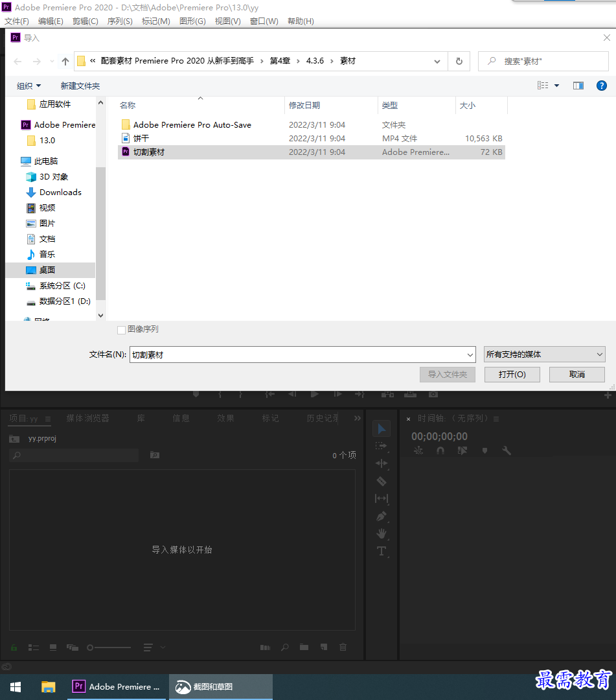
Task: Refresh the folder address bar
Action: (x=459, y=61)
